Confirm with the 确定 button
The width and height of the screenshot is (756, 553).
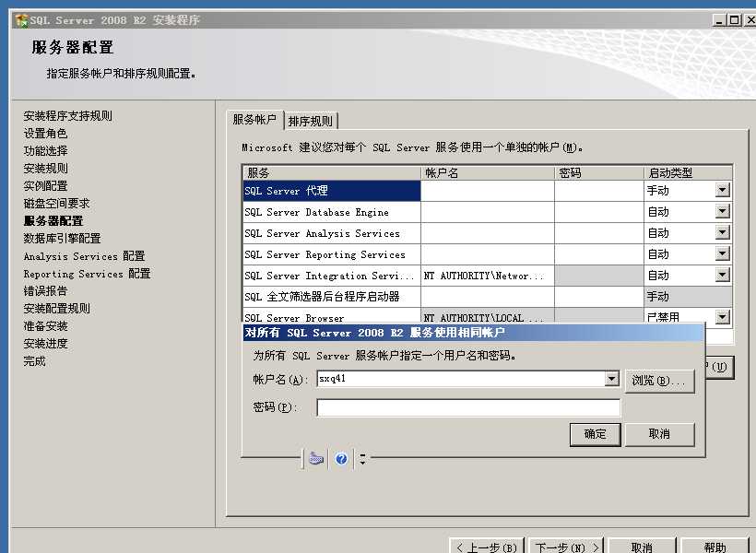click(x=595, y=434)
